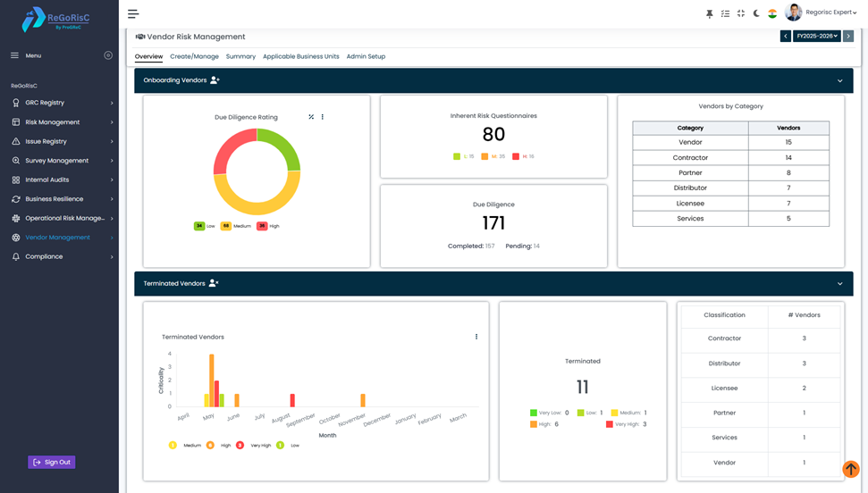The width and height of the screenshot is (868, 493).
Task: Open the task checklist icon
Action: [x=725, y=13]
